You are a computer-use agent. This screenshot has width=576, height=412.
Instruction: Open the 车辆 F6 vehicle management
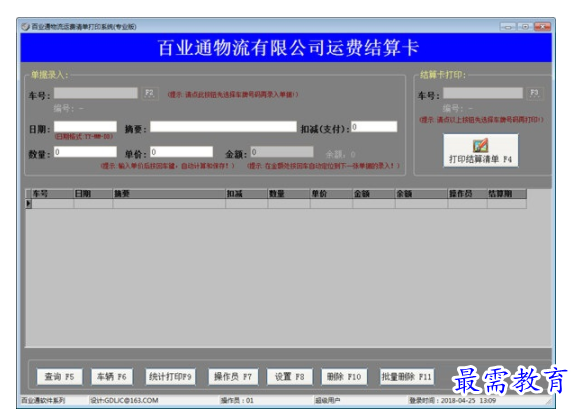[x=112, y=377]
